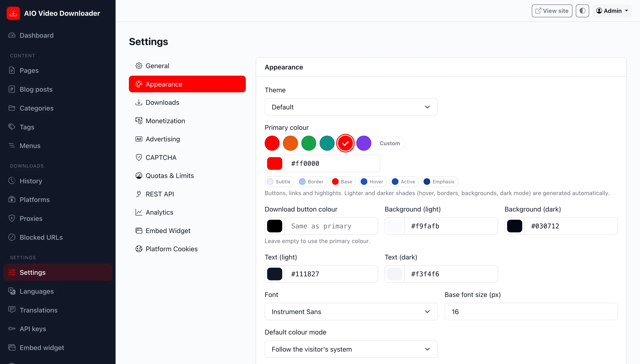Open the primary colour picker swatch beside #ff0000
This screenshot has height=364, width=640.
click(275, 164)
